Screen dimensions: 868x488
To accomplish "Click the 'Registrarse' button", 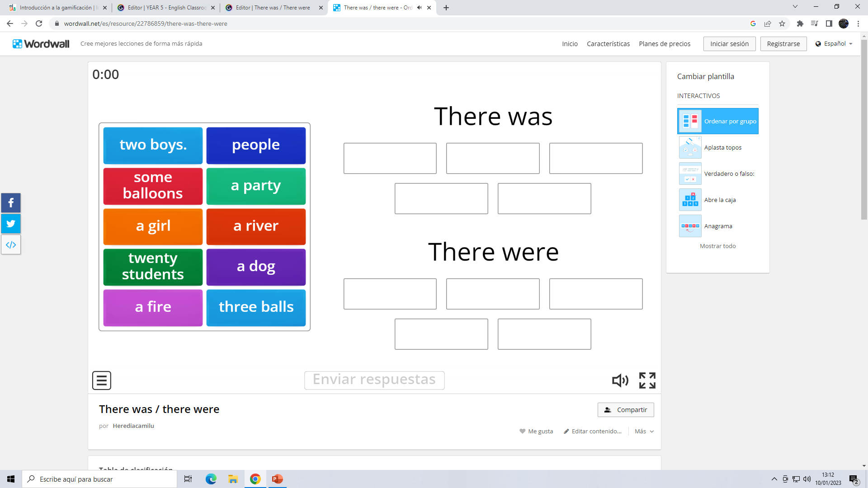I will click(783, 43).
